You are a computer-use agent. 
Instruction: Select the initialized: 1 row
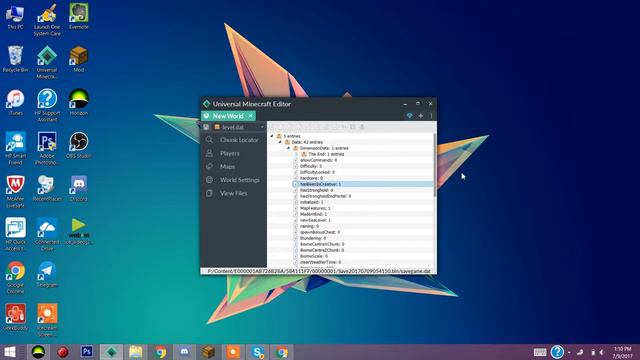point(311,202)
